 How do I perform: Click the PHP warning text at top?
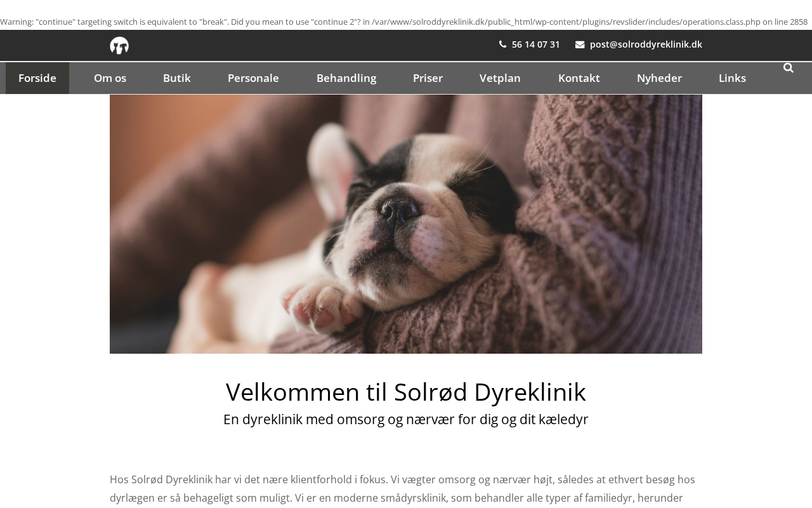click(404, 22)
